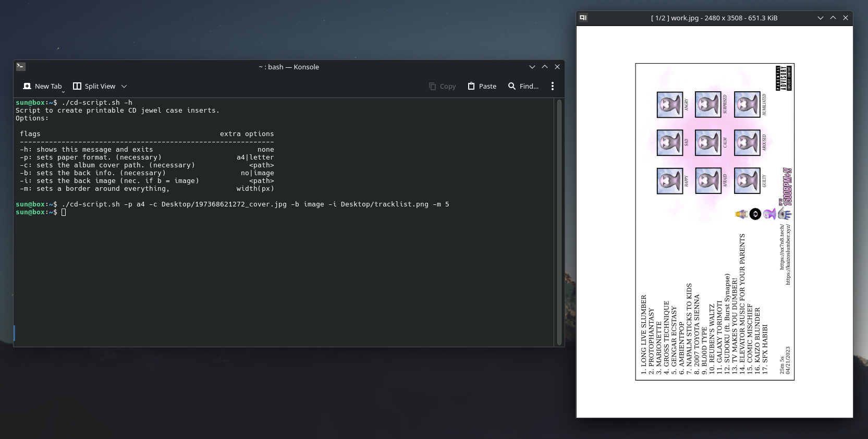868x439 pixels.
Task: Click the SURPRISED face thumbnail in image
Action: (708, 105)
